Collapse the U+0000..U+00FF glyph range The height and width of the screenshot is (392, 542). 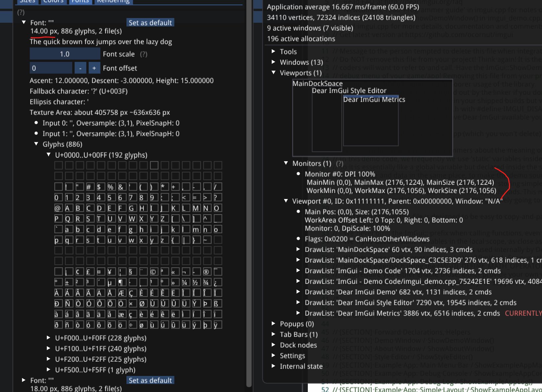point(49,155)
